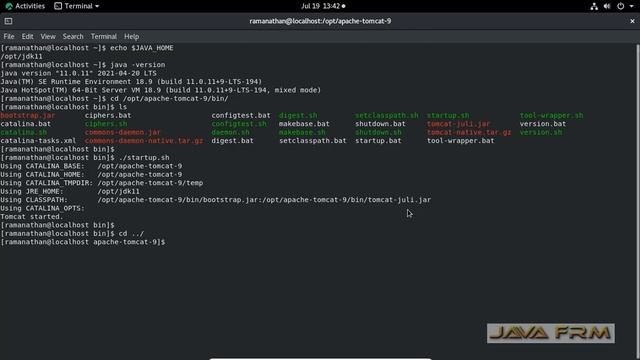Click the last apache-tomcat-9 prompt line
Image resolution: width=640 pixels, height=360 pixels.
83,242
